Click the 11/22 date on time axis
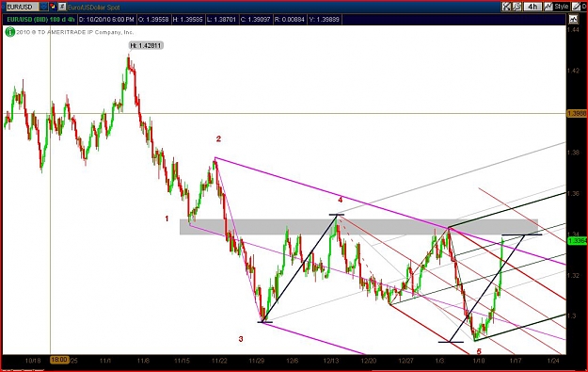Screen dimensions: 588x372 (219, 361)
